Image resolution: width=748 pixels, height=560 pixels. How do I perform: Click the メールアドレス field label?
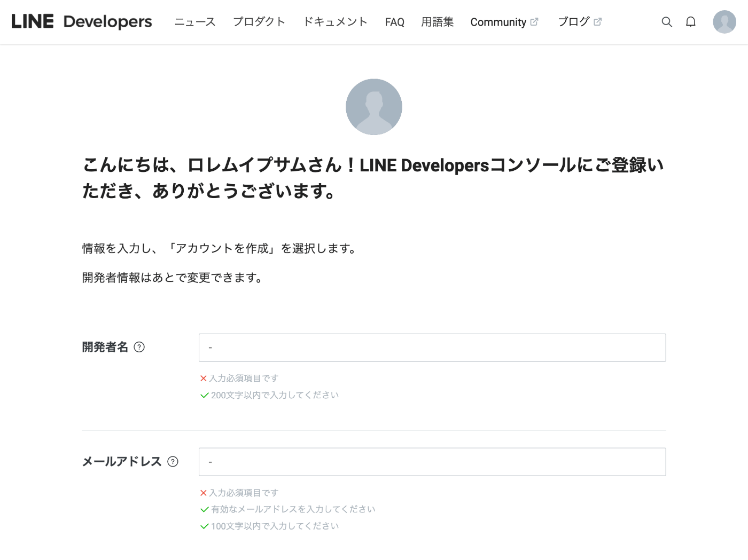(122, 462)
